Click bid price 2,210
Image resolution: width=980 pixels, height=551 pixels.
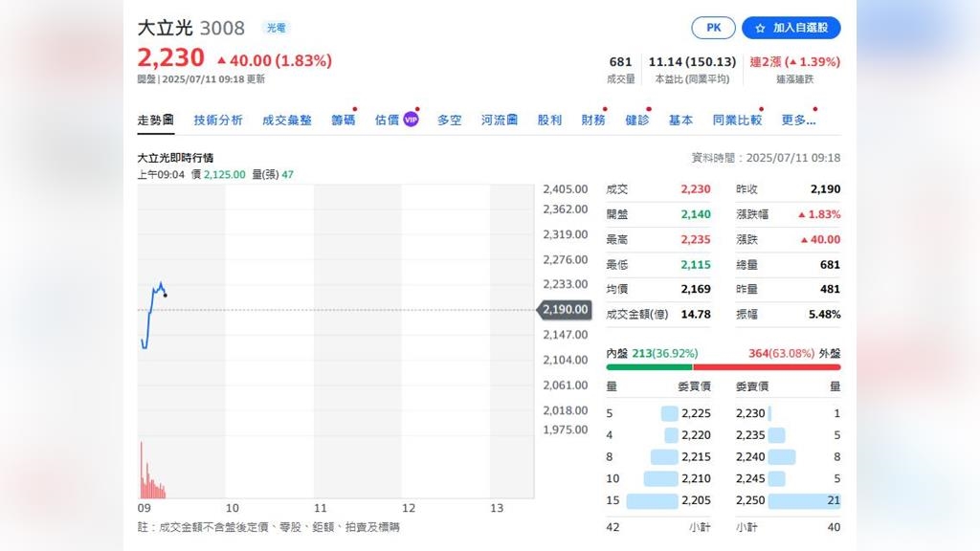click(696, 478)
